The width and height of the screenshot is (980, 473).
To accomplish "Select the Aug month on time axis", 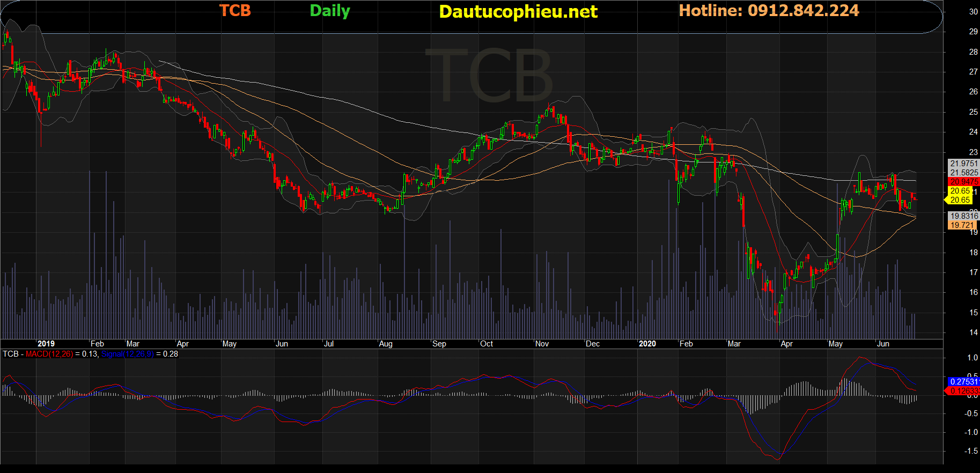I will (x=386, y=344).
